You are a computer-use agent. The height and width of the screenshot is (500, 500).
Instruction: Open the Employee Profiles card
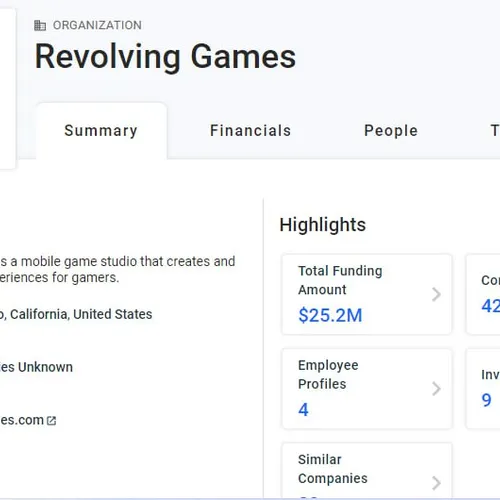pos(367,389)
